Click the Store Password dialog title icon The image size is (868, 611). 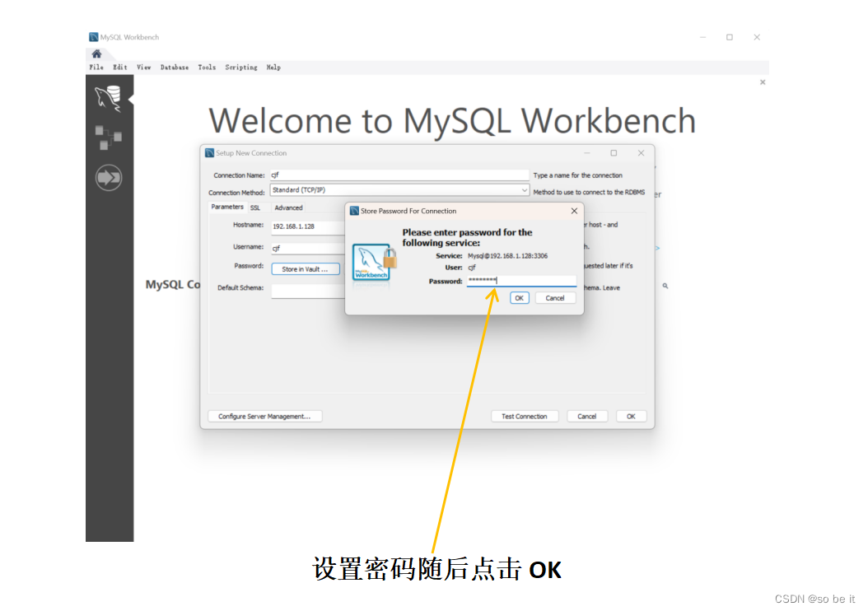click(354, 211)
